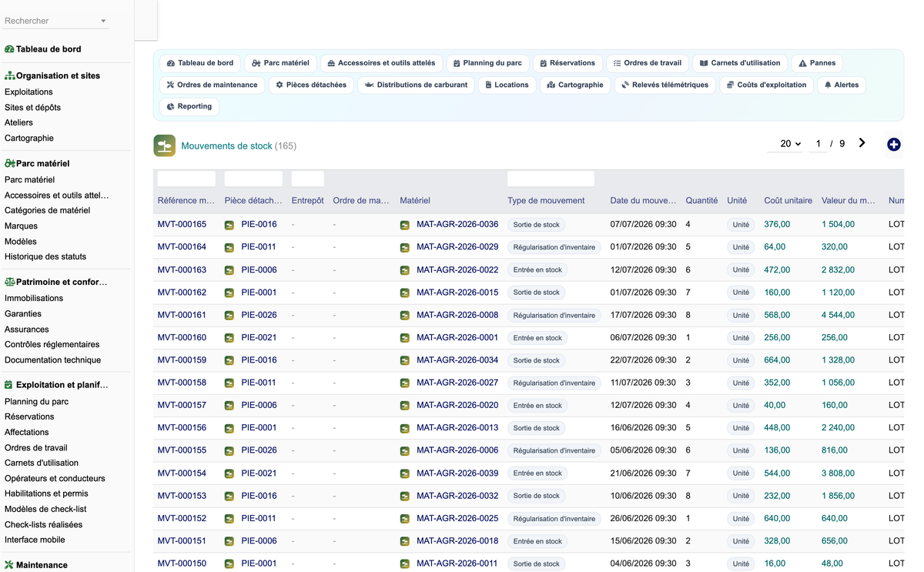Screen dimensions: 924x572
Task: Open the Cartographie top tab
Action: tap(575, 85)
